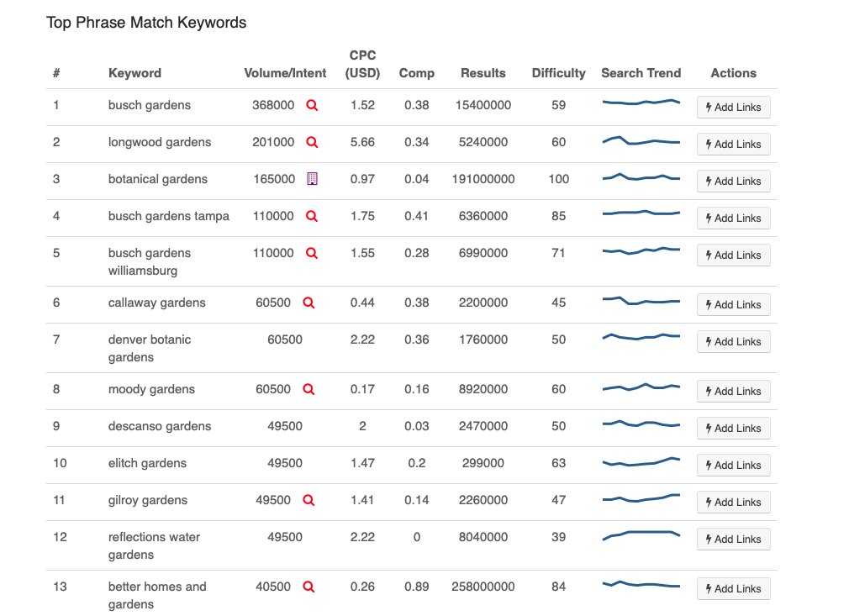Click the results value 258000000

tap(483, 587)
